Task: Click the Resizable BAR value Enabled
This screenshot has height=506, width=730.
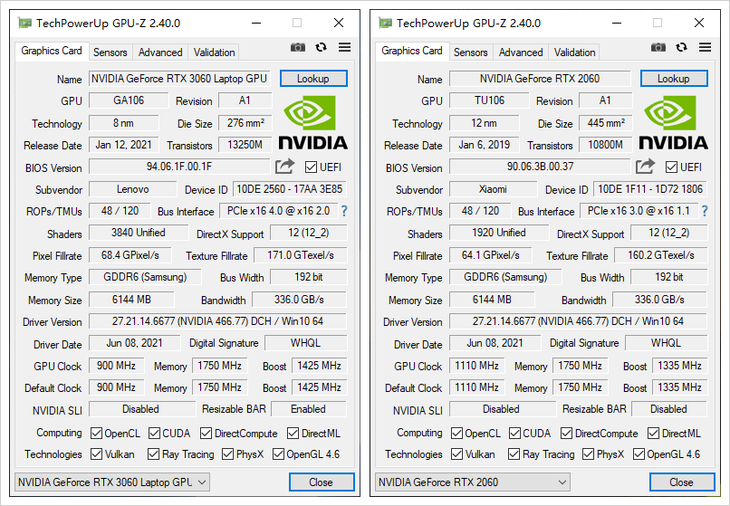Action: [309, 409]
